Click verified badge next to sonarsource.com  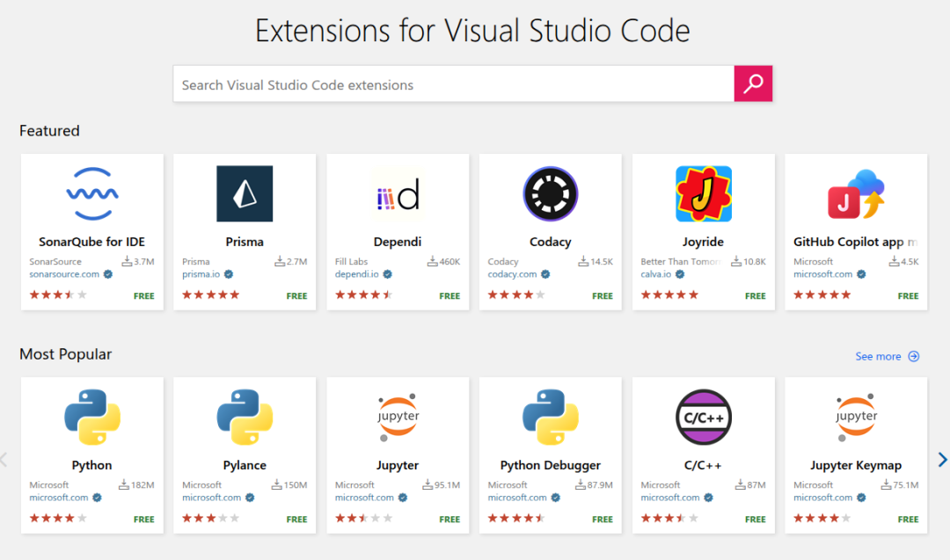108,274
